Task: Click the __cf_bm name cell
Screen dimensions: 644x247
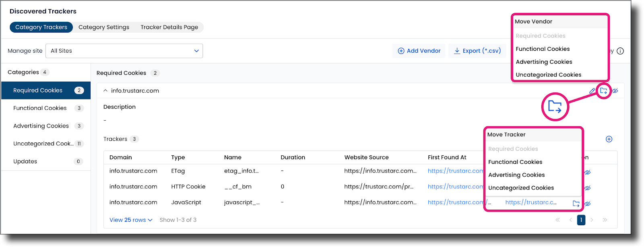Action: [x=237, y=186]
